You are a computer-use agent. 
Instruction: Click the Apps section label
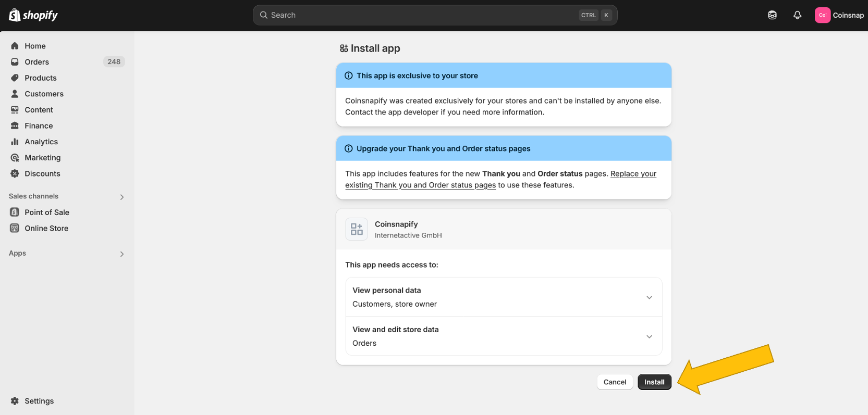pos(17,253)
